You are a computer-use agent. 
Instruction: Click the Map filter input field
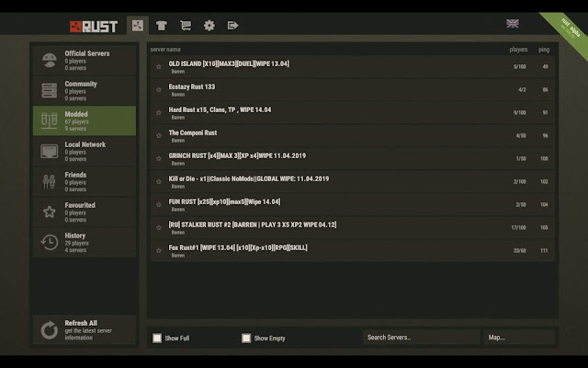(x=519, y=338)
